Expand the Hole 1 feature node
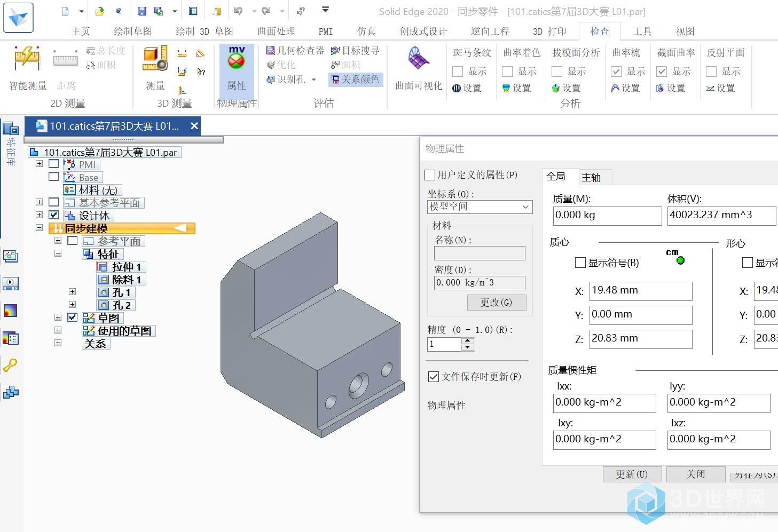Screen dimensions: 778x532 click(x=72, y=292)
